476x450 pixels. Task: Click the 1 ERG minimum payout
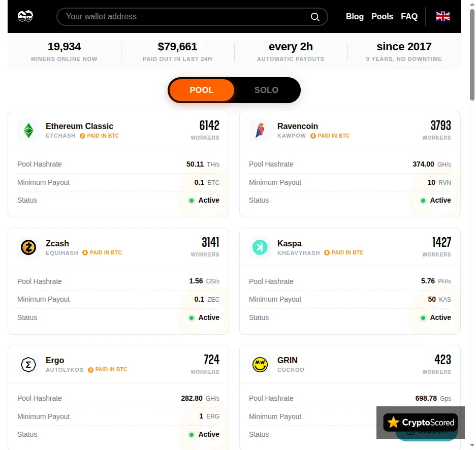(209, 416)
